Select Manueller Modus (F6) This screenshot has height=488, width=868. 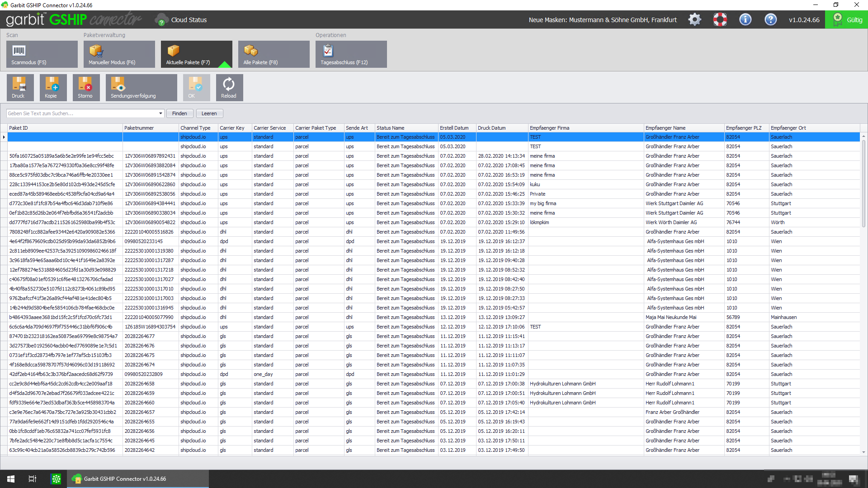pos(119,54)
